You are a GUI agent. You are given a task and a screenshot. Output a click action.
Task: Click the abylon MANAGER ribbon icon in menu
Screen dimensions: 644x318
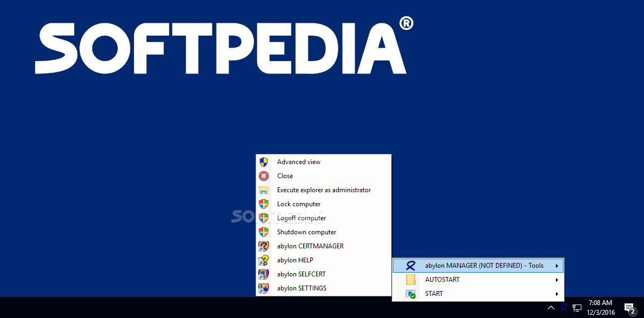point(411,266)
